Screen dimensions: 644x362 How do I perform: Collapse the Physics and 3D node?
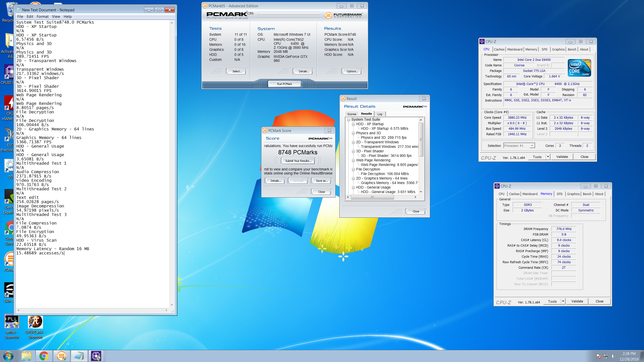pos(353,133)
